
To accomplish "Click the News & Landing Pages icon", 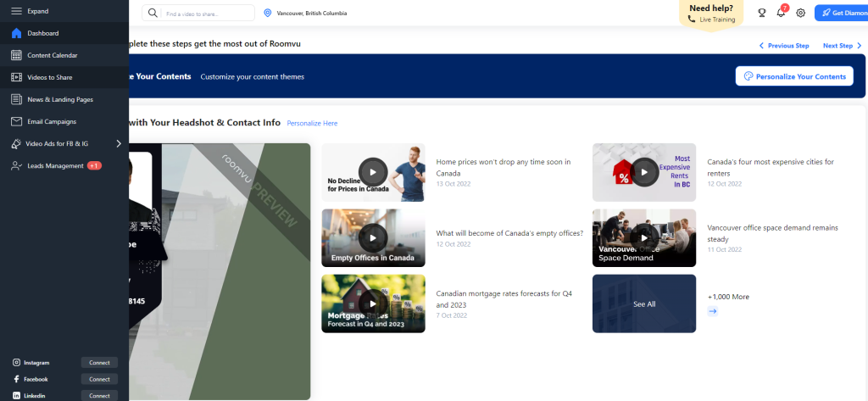I will [16, 99].
